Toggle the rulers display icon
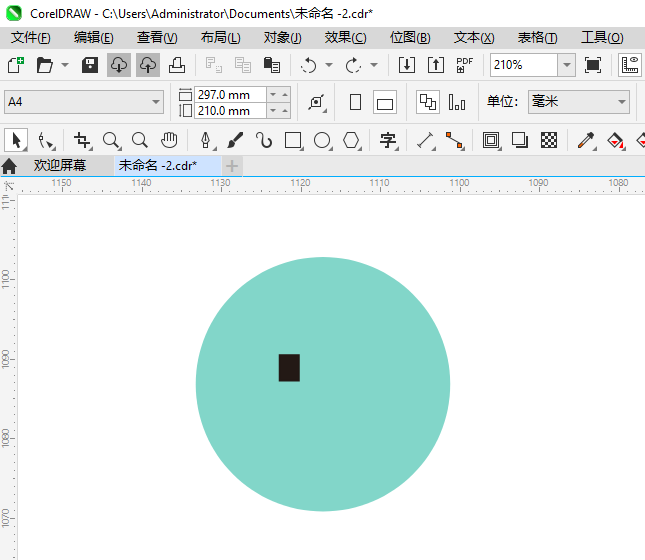 click(x=630, y=65)
